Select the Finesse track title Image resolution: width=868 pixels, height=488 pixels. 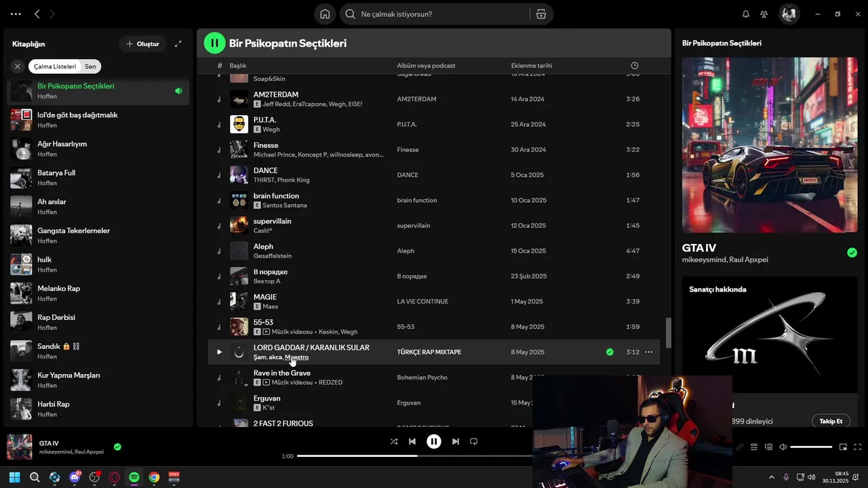(266, 145)
